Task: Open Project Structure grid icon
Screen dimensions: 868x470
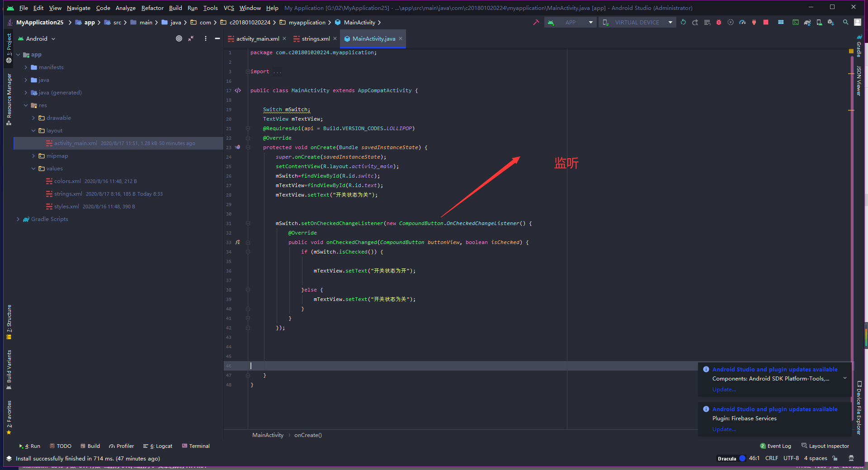Action: (781, 22)
